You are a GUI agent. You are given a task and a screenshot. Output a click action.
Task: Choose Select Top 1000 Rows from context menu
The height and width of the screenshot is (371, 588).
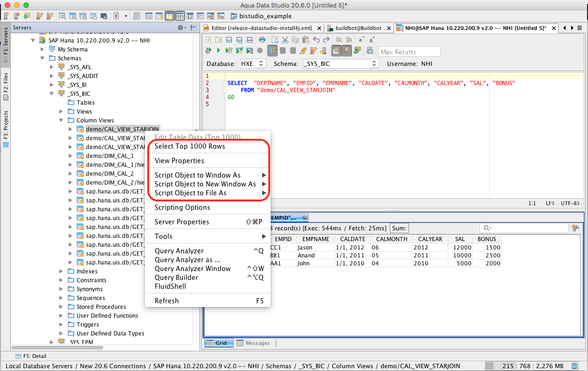[190, 146]
